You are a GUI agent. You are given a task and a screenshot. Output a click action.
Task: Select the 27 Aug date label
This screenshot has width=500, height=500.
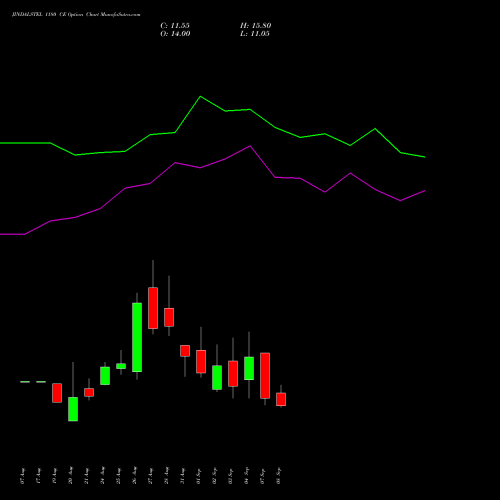coord(150,476)
